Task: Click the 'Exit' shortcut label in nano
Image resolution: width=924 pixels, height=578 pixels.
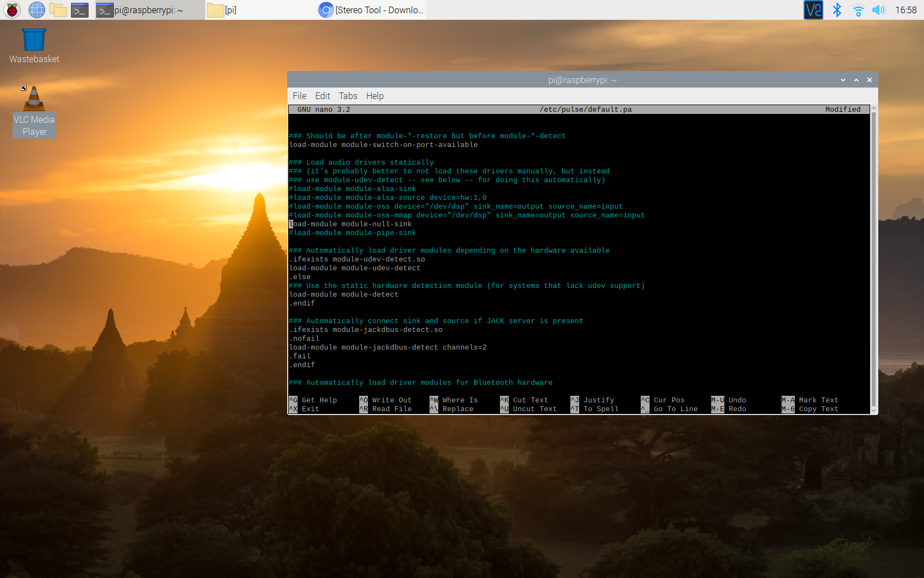Action: (310, 409)
